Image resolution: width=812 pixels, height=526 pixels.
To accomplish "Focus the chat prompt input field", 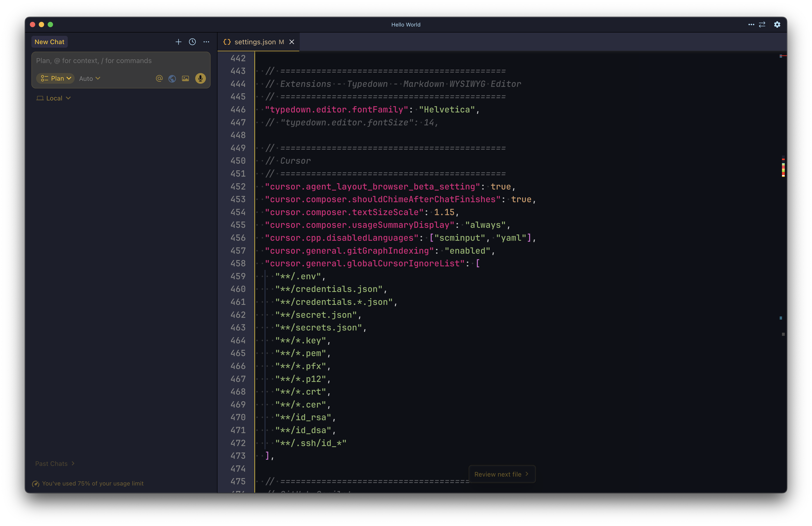I will pyautogui.click(x=121, y=61).
